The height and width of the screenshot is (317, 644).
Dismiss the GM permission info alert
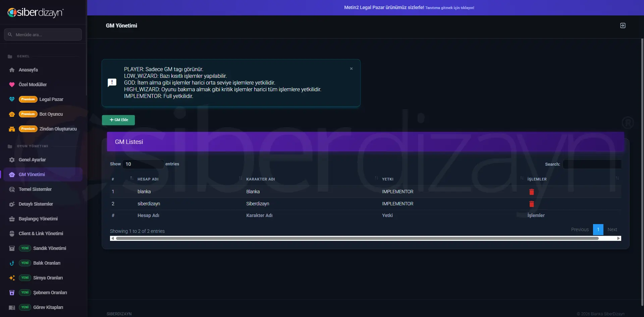coord(351,69)
